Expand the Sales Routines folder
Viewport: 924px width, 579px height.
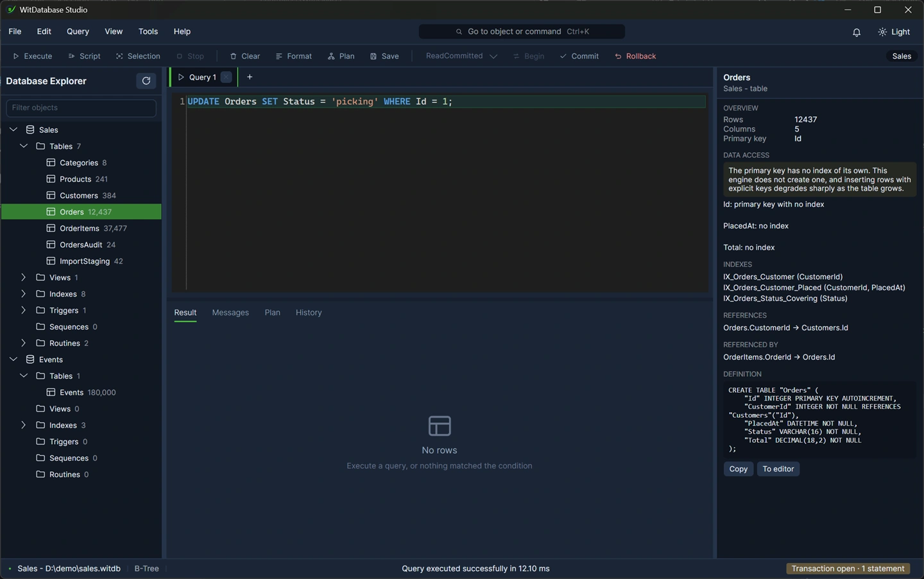tap(24, 343)
